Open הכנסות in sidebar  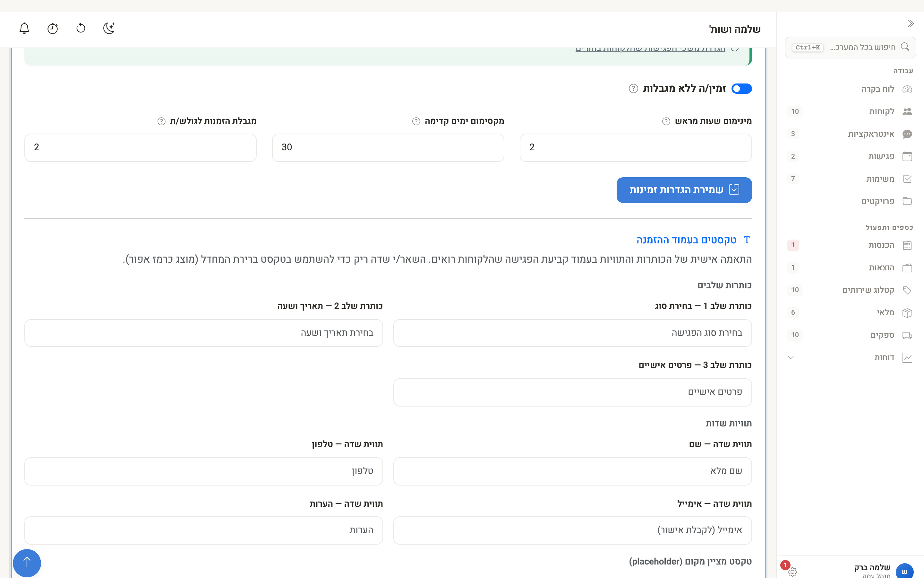point(850,245)
